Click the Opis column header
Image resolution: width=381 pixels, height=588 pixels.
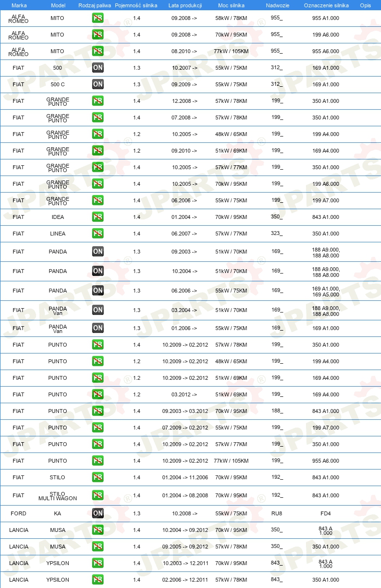tap(365, 5)
